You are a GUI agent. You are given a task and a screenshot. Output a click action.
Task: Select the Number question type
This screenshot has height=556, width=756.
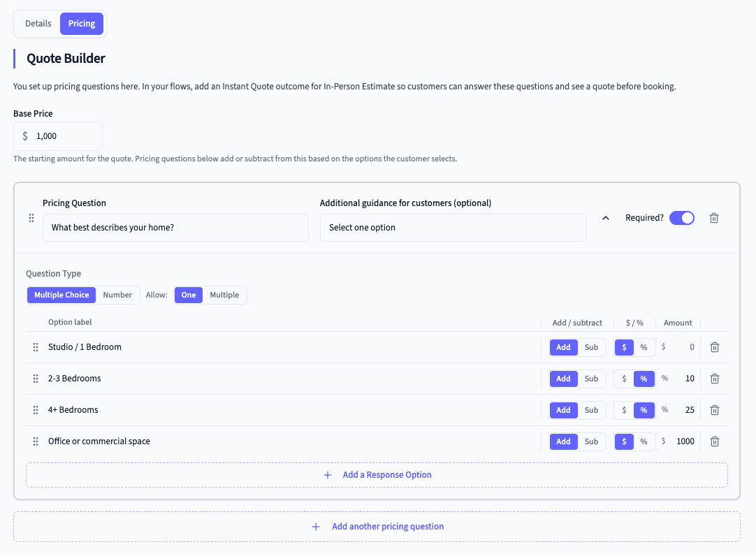pos(117,295)
